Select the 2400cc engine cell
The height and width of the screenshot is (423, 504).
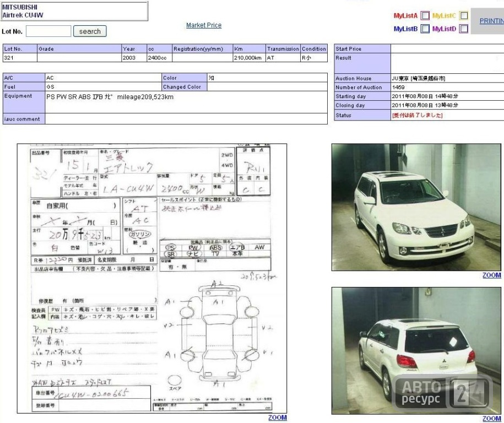click(x=159, y=58)
